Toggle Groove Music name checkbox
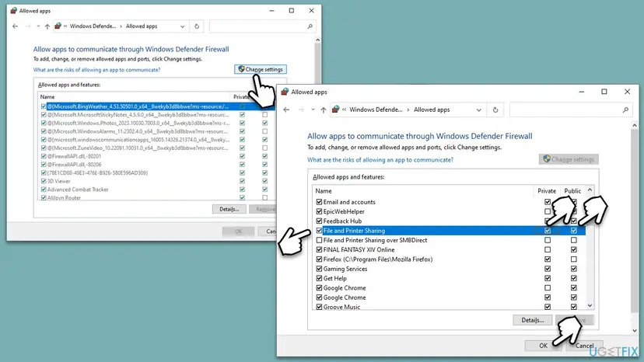Viewport: 644px width, 362px height. (x=319, y=307)
